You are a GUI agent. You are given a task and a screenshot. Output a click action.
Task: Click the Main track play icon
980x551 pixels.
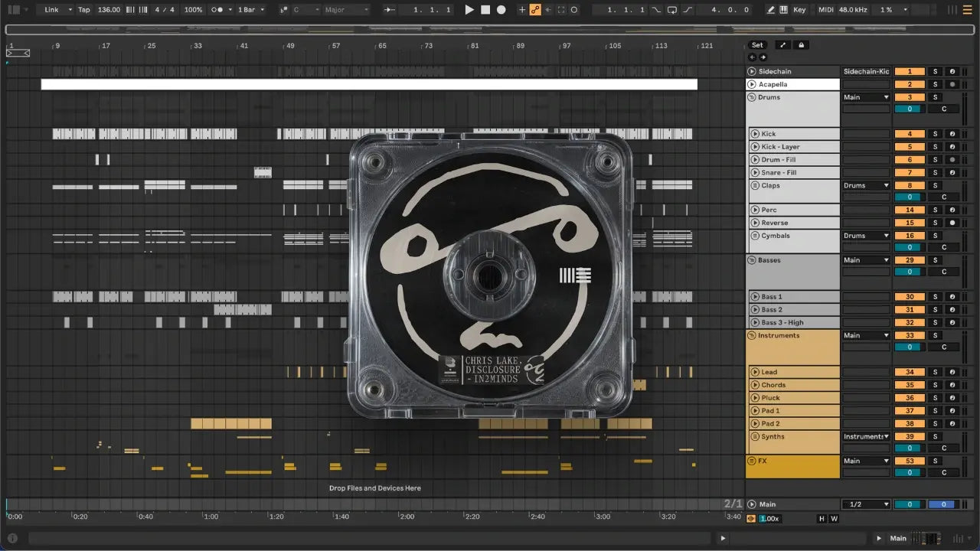pos(752,504)
